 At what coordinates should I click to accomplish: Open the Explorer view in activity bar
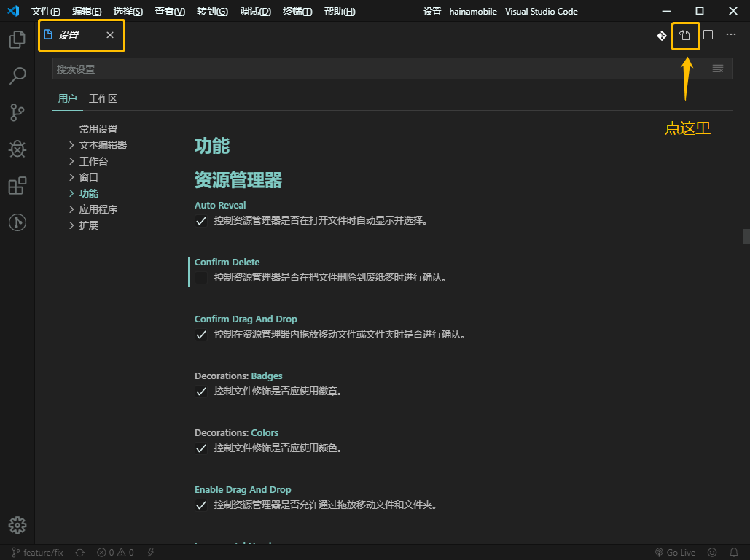click(x=17, y=39)
